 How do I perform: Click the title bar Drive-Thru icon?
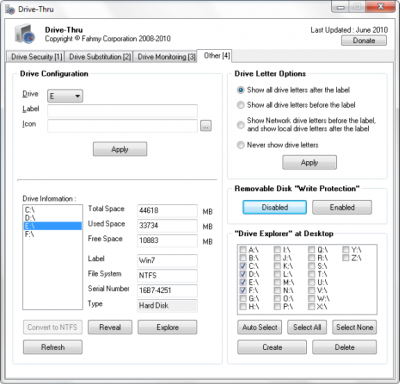(10, 9)
